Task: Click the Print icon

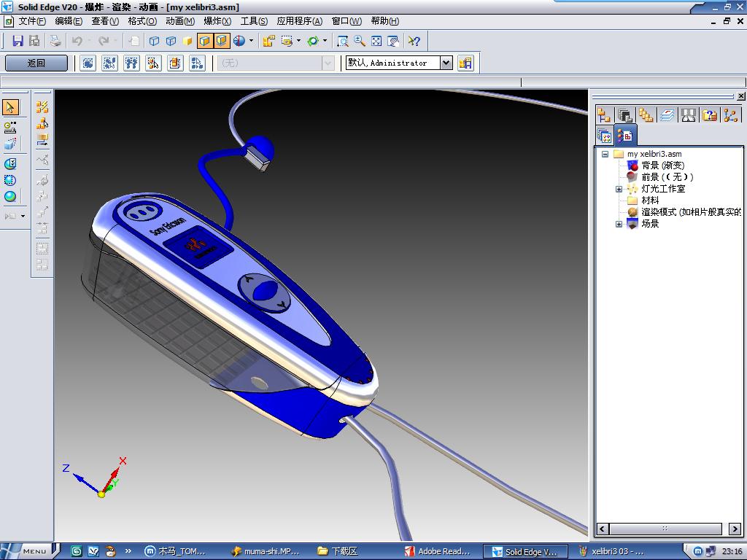Action: click(55, 41)
